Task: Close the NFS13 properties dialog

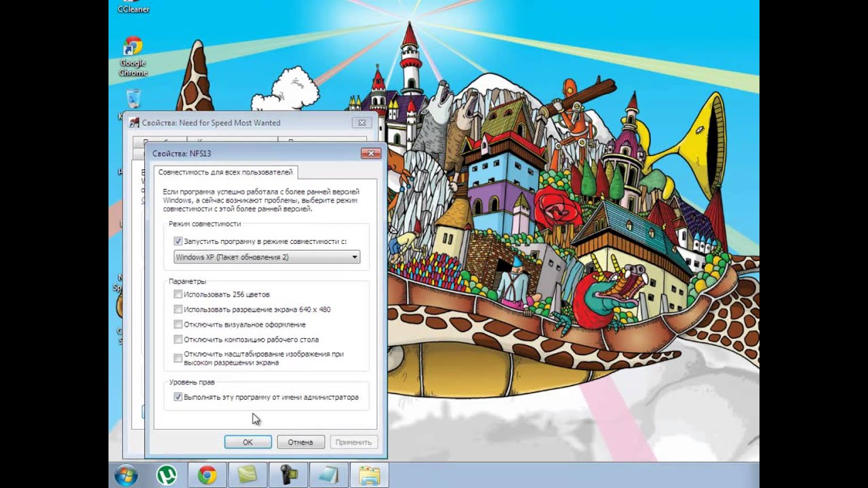Action: [x=370, y=154]
